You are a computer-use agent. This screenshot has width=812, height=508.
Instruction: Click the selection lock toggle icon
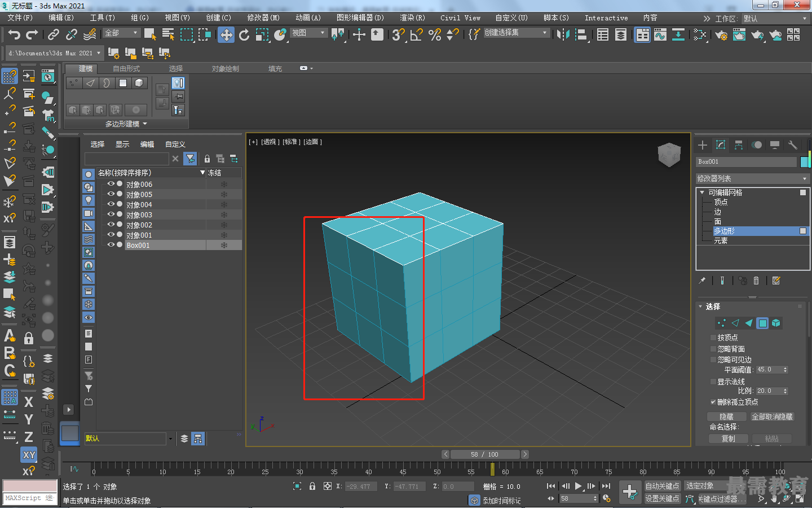[x=312, y=486]
